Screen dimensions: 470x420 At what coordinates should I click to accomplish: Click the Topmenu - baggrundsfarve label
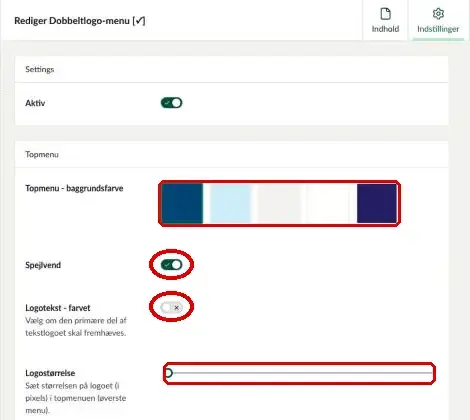click(x=74, y=188)
